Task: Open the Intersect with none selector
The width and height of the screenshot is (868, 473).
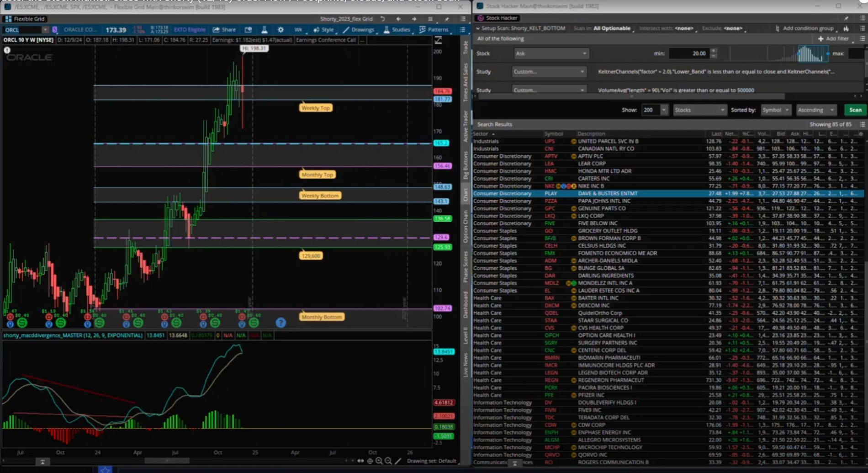Action: click(x=684, y=28)
